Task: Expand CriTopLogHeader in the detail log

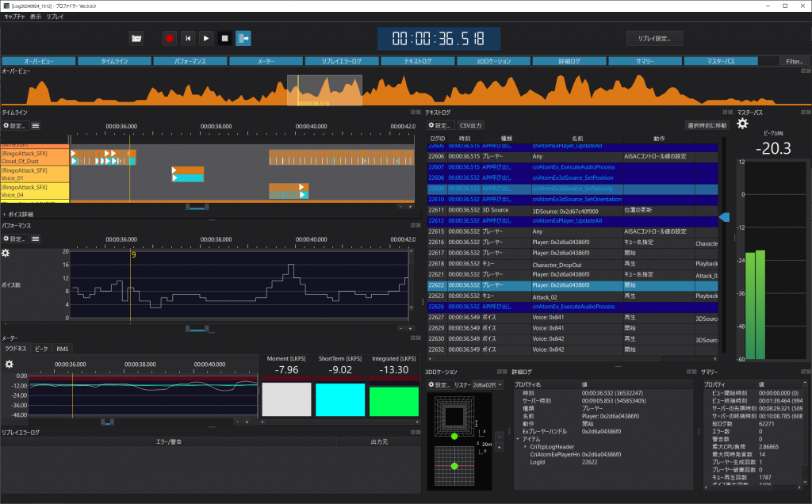Action: click(x=524, y=446)
